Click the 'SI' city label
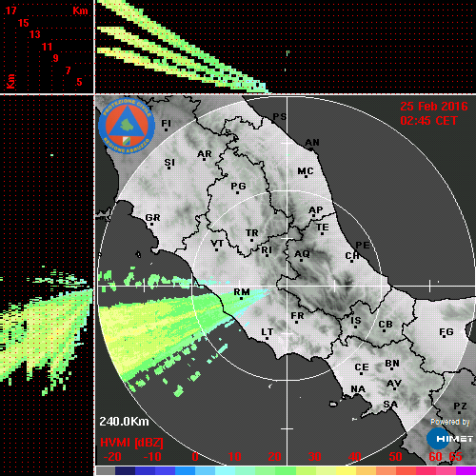 (169, 163)
